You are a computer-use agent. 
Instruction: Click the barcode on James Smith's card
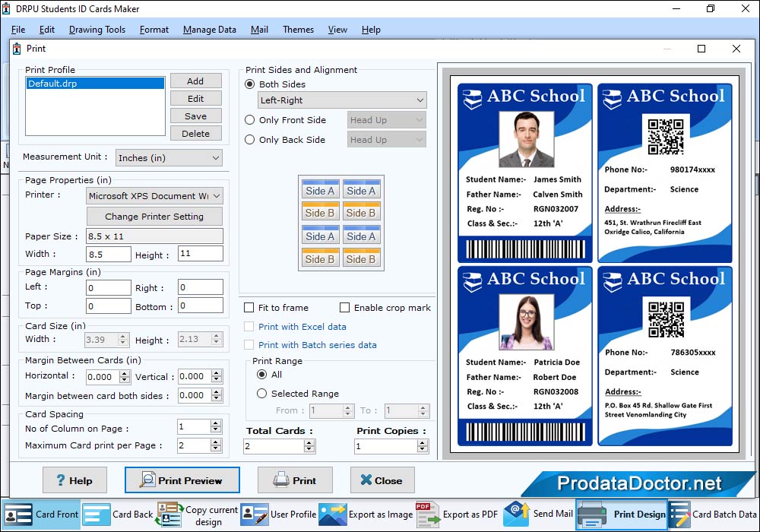point(525,249)
